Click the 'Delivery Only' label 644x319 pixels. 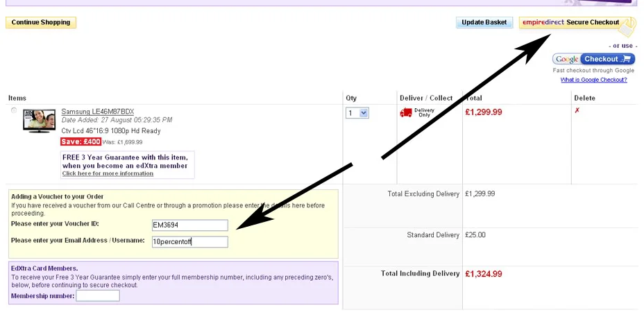pos(424,112)
